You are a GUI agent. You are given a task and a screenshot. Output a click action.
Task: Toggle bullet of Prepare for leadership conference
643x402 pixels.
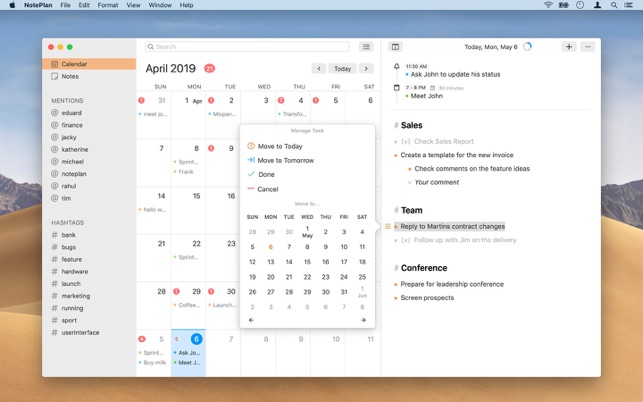click(x=396, y=285)
